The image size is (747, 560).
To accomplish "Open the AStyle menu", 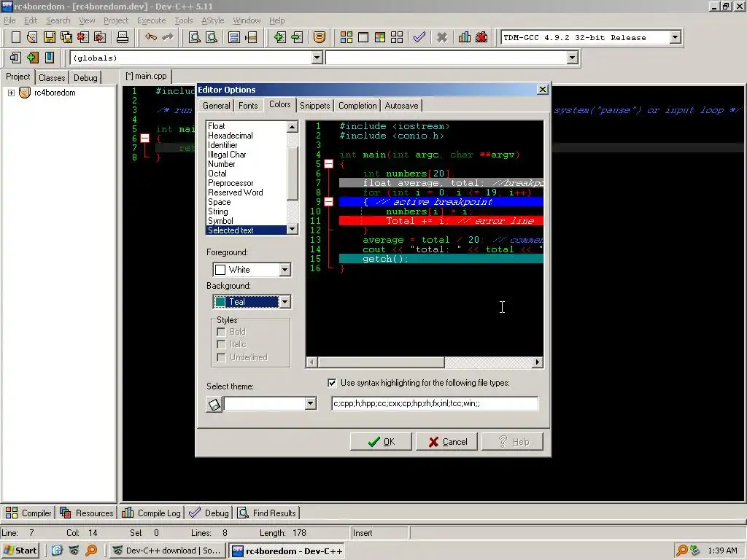I will [212, 20].
